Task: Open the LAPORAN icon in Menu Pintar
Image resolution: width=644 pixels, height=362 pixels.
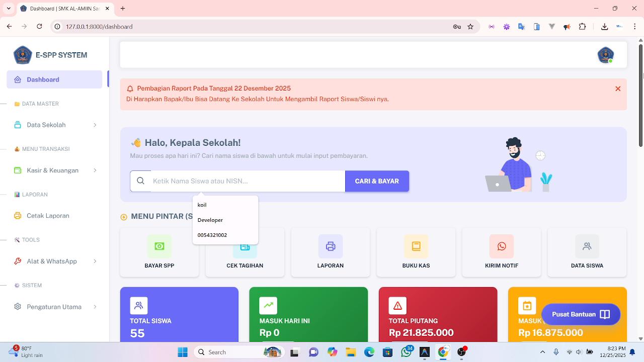Action: point(331,246)
